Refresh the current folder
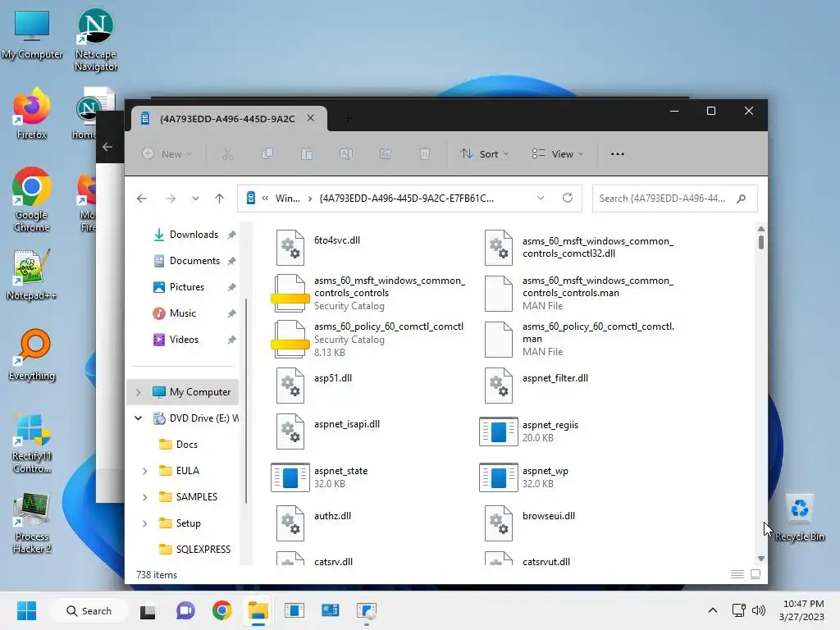Viewport: 840px width, 630px height. pos(568,199)
